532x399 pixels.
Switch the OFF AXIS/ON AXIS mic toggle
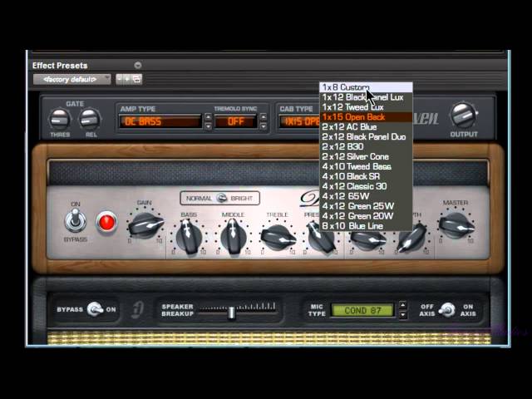tap(447, 309)
